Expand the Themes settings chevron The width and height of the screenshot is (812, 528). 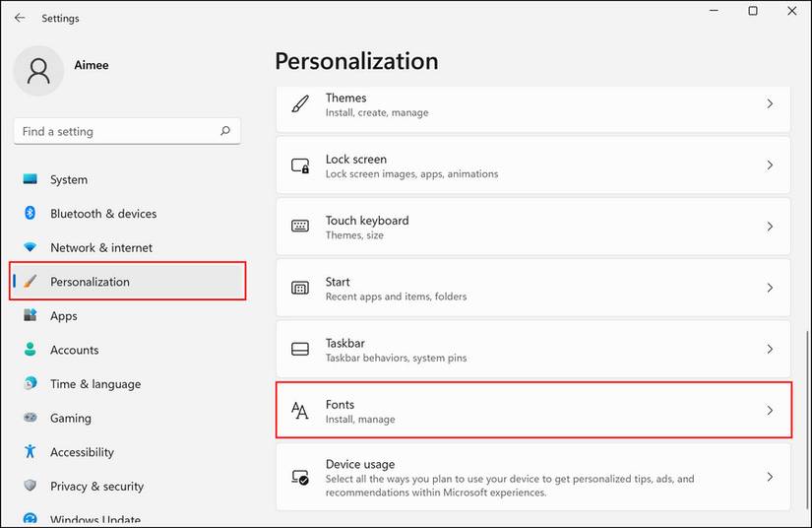[770, 104]
